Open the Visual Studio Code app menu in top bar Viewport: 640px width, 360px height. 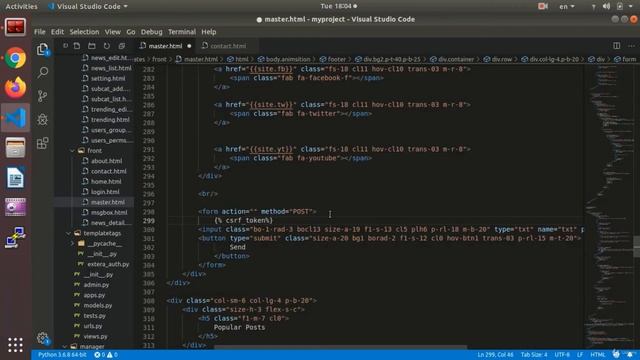[88, 6]
